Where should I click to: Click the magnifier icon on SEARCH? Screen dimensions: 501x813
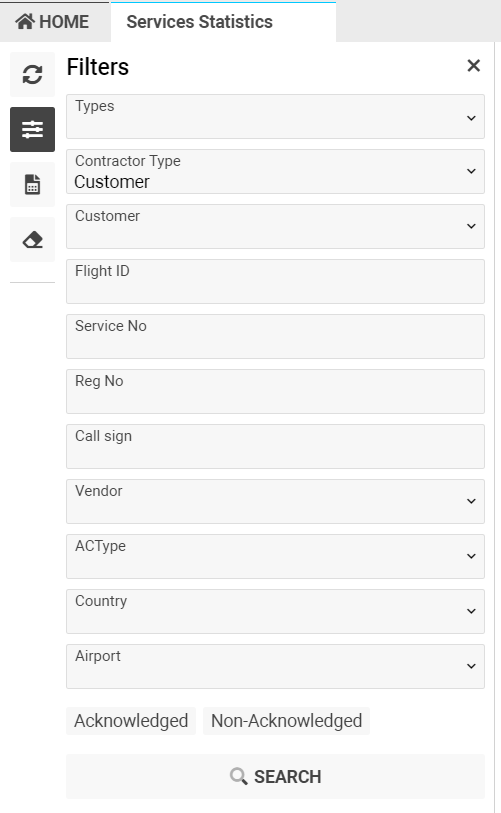point(239,776)
